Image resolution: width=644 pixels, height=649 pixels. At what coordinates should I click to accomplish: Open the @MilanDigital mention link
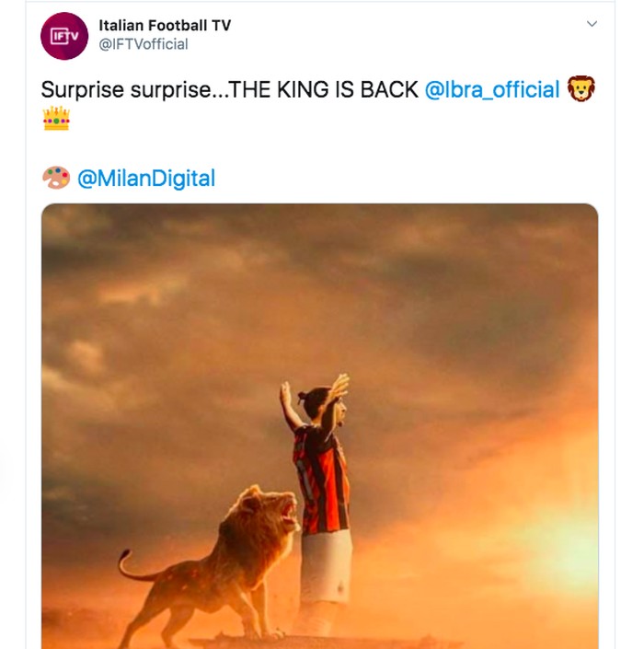146,179
